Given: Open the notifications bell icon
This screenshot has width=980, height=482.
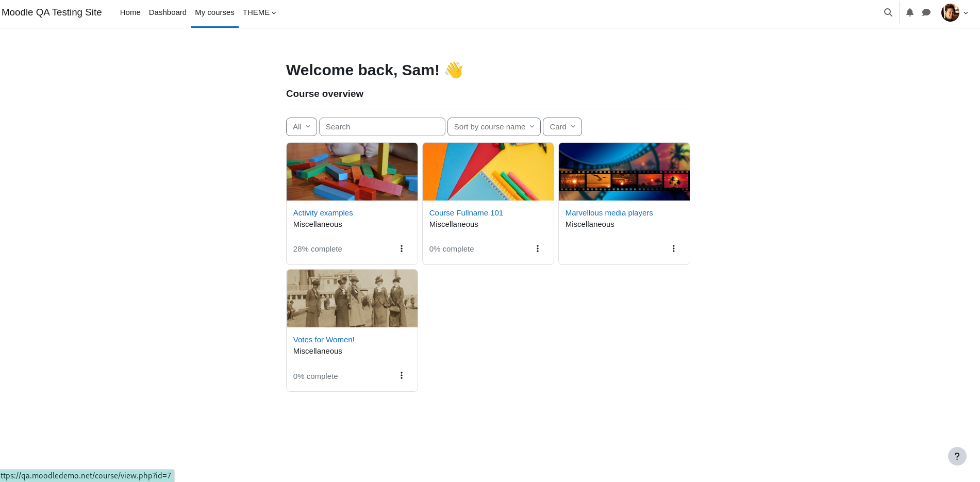Looking at the screenshot, I should [x=910, y=12].
